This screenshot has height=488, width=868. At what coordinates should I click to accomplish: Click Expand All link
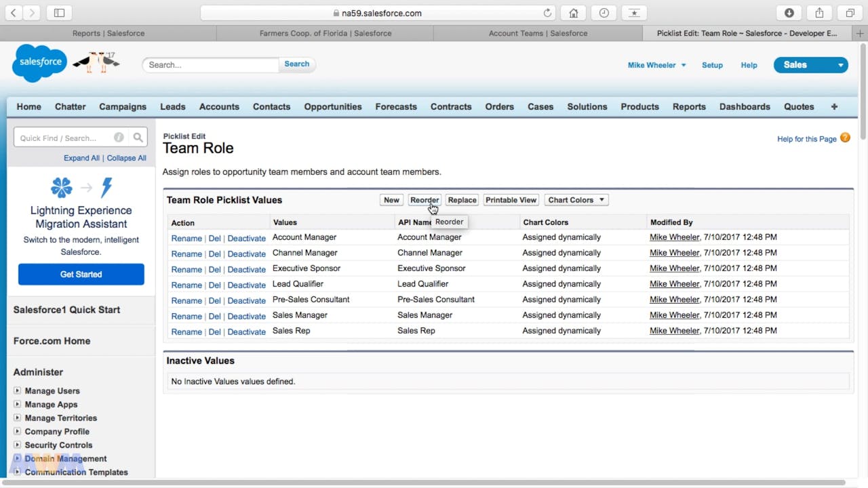pyautogui.click(x=81, y=158)
